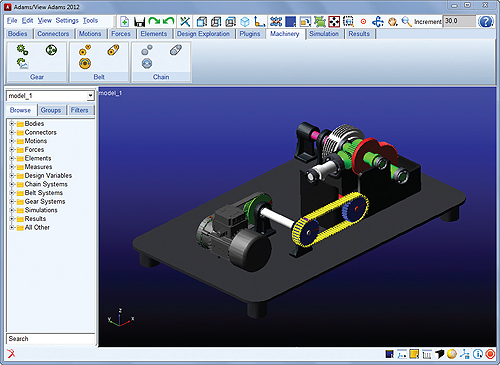Expand the Design Variables tree folder
500x365 pixels.
(12, 175)
